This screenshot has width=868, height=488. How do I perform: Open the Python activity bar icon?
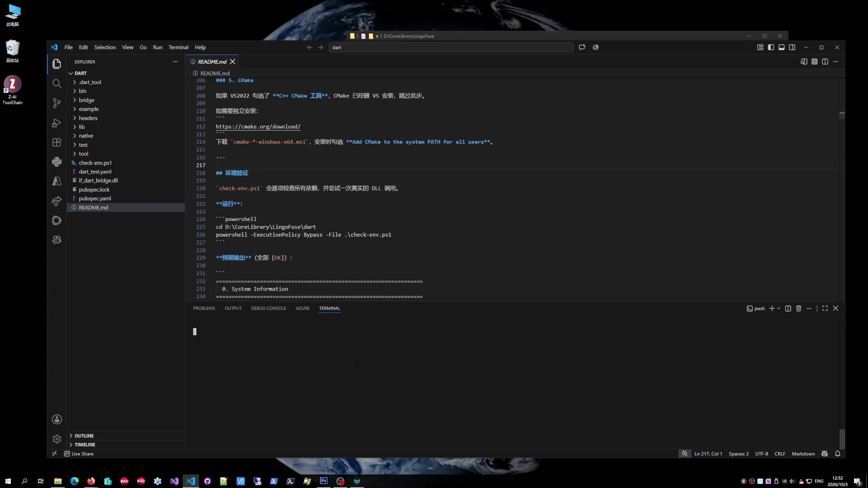point(57,162)
